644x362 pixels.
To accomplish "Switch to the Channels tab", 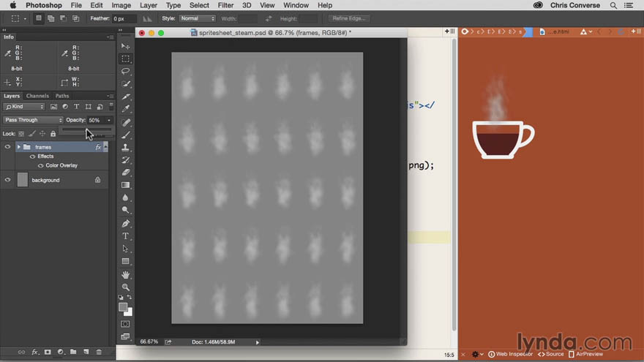I will tap(37, 96).
